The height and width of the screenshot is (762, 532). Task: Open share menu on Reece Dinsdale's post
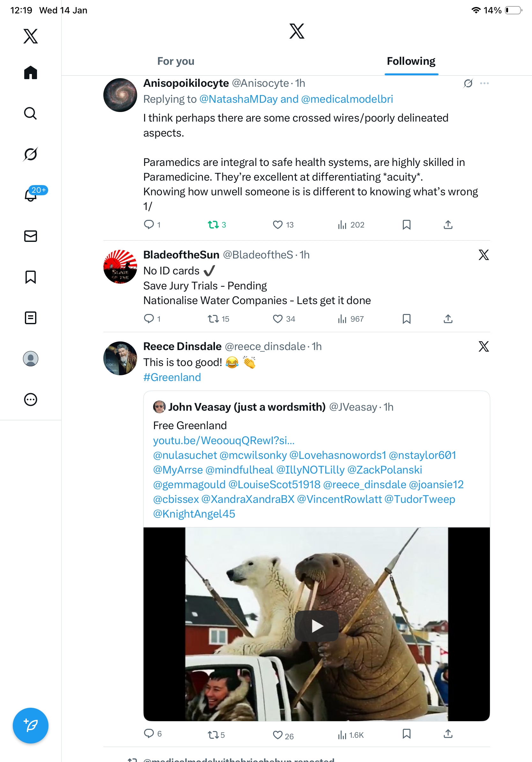448,734
